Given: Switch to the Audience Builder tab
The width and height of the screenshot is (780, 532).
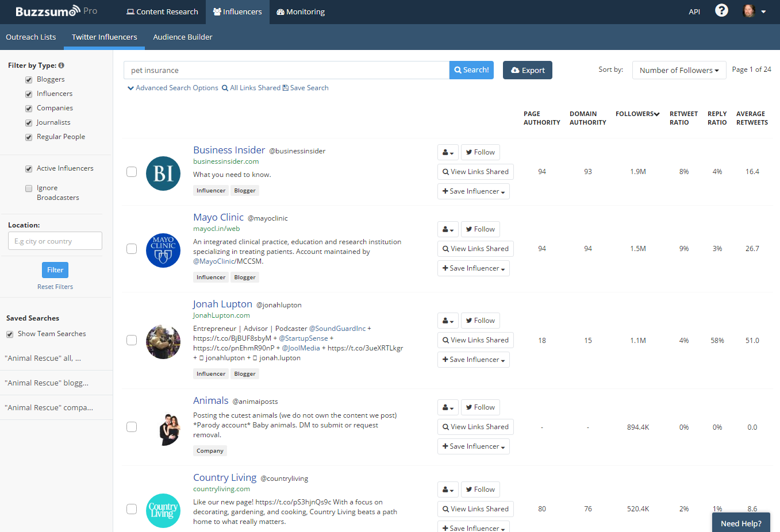Looking at the screenshot, I should coord(182,37).
